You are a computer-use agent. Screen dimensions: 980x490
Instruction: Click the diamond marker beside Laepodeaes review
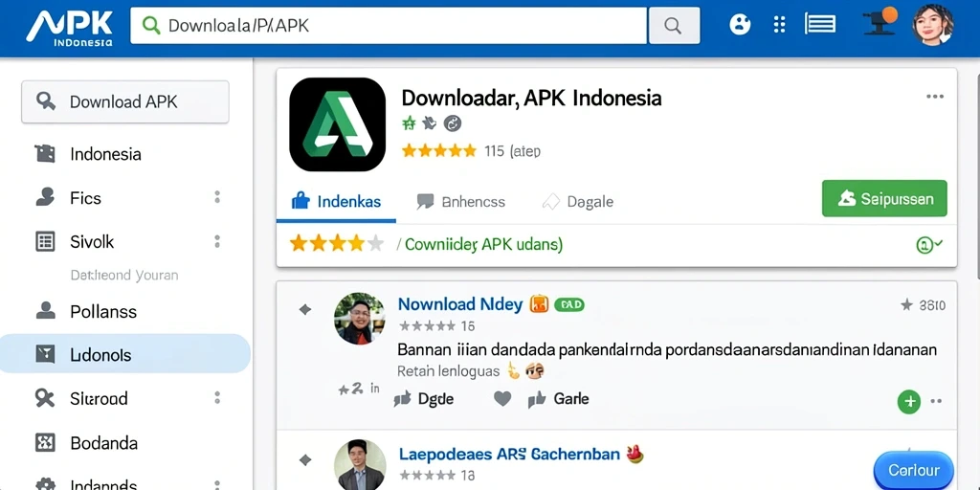305,460
